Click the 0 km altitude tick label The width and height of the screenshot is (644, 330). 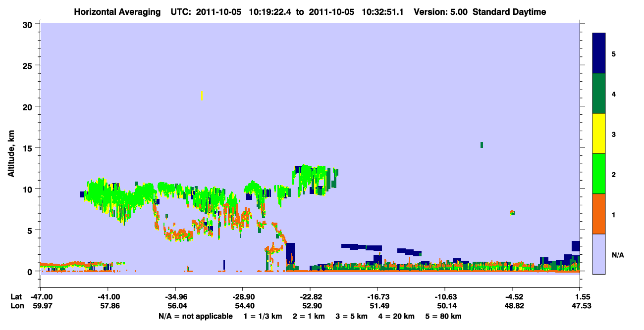click(x=31, y=271)
